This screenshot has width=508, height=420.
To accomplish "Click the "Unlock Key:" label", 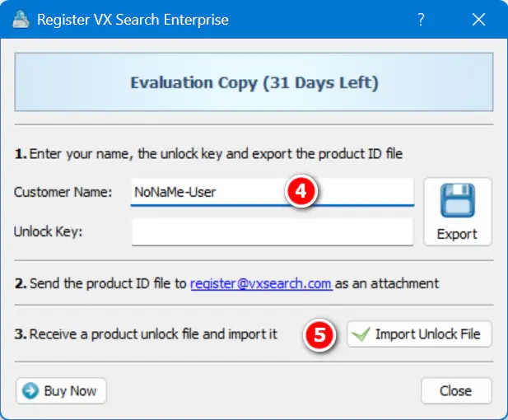I will point(48,231).
